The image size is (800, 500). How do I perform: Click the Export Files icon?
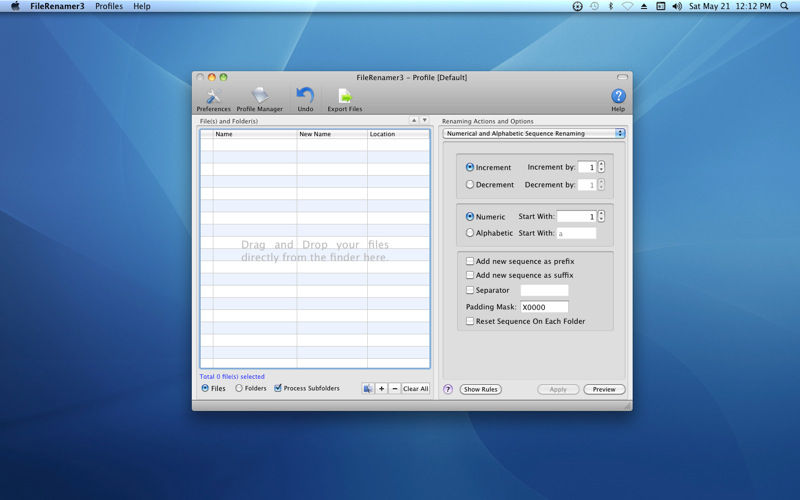point(345,100)
